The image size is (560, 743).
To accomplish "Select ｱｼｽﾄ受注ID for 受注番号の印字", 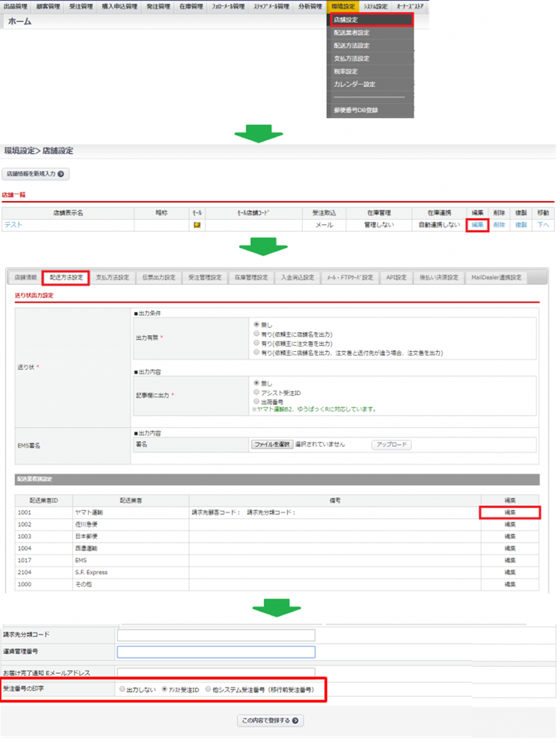I will tap(164, 689).
